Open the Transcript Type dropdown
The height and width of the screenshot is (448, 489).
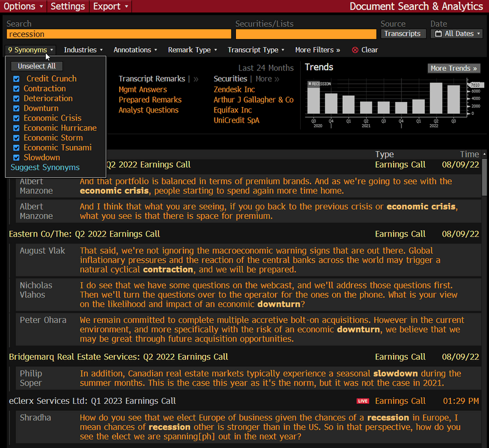(256, 50)
